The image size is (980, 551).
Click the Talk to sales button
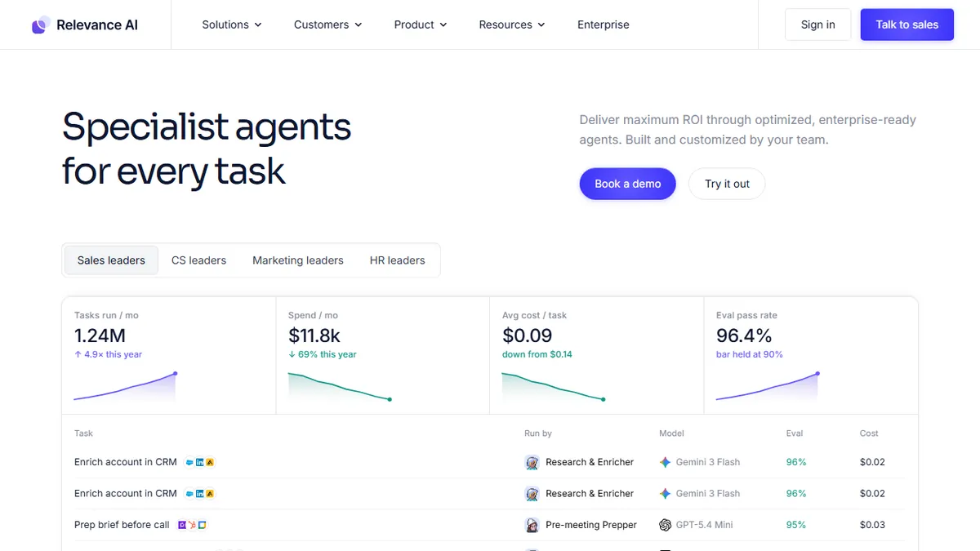click(x=907, y=24)
